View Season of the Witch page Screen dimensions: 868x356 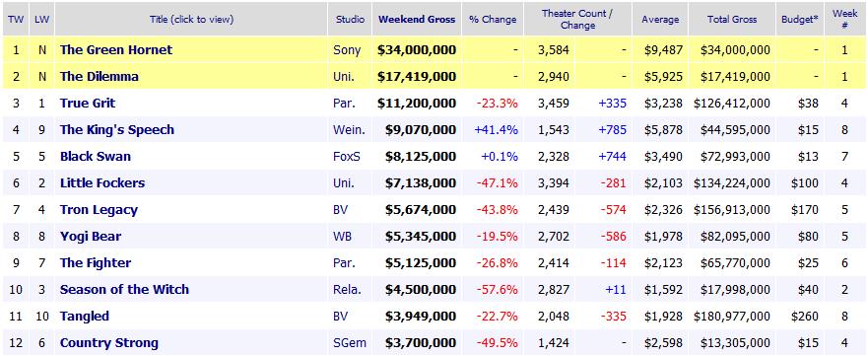pyautogui.click(x=124, y=289)
